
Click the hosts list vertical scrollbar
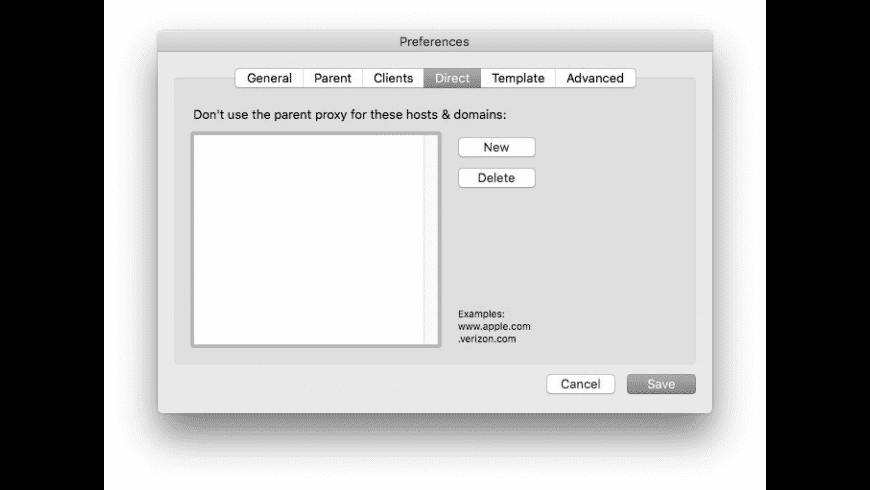pos(431,240)
